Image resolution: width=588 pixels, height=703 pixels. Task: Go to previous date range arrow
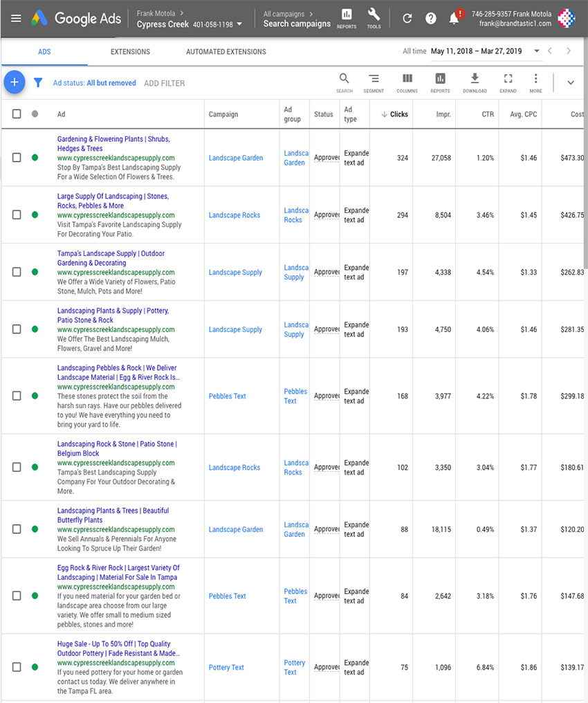(550, 51)
